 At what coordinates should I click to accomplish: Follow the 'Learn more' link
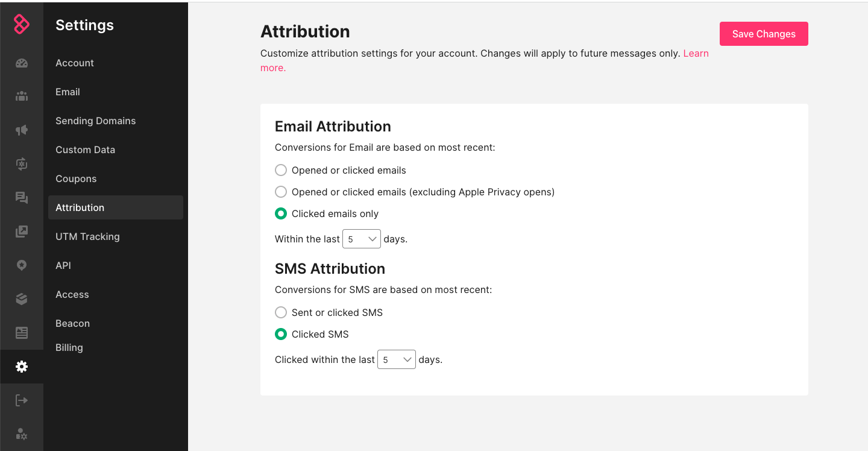coord(696,54)
